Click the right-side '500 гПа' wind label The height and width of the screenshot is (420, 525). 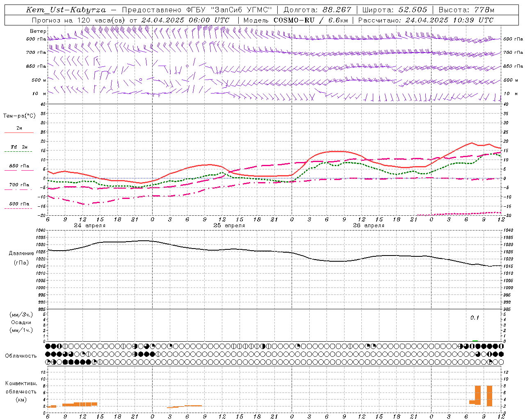[513, 39]
